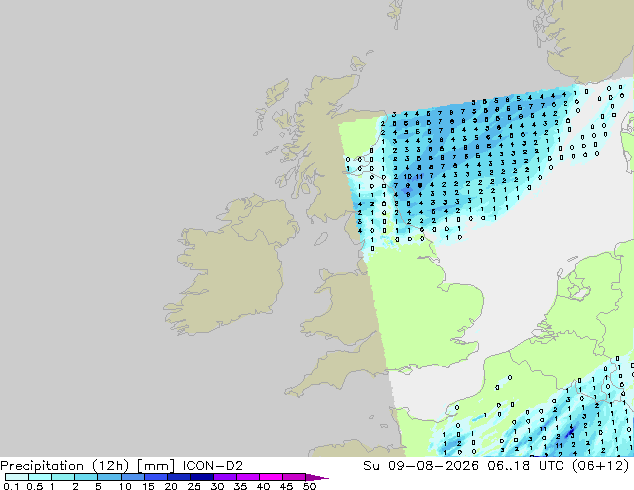Click the '[mm]' unit label
This screenshot has width=634, height=490.
pyautogui.click(x=156, y=466)
